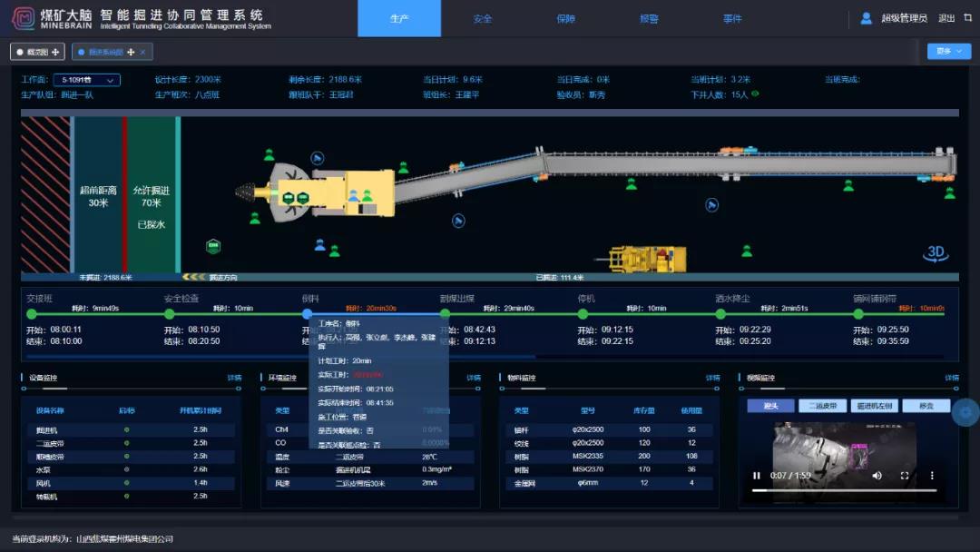Select the 移变 camera button
This screenshot has width=980, height=552.
[926, 406]
